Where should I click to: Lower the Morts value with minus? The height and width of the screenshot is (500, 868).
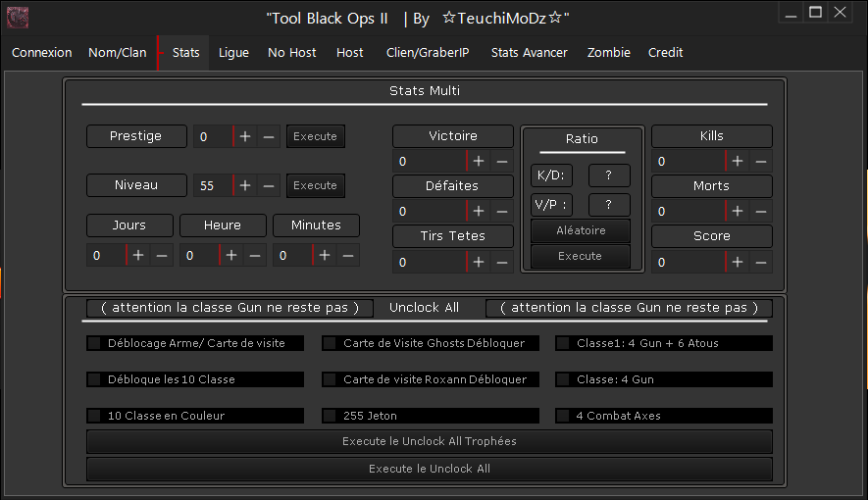point(761,212)
